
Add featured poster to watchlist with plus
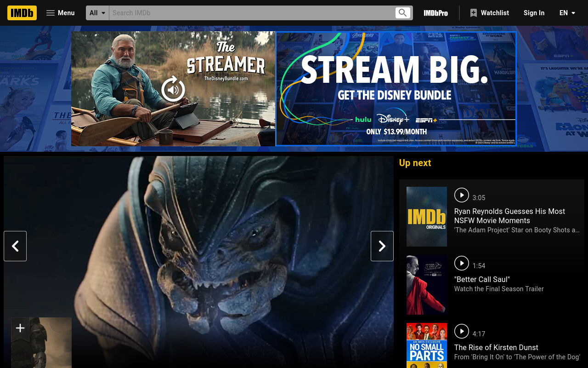click(20, 328)
